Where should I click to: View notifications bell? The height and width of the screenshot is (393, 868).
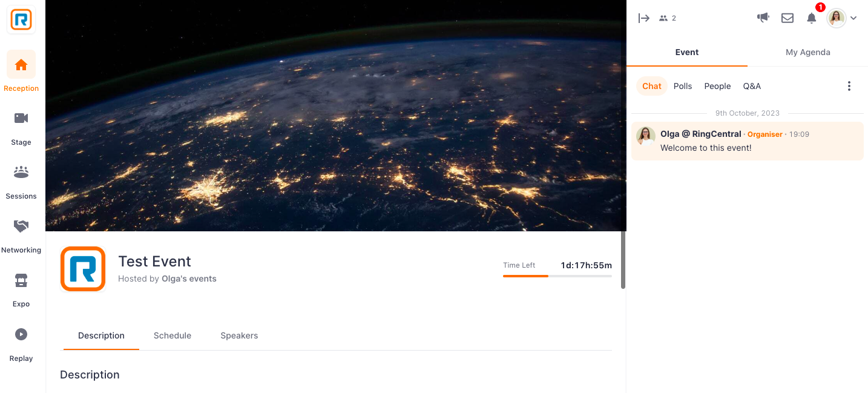click(812, 18)
